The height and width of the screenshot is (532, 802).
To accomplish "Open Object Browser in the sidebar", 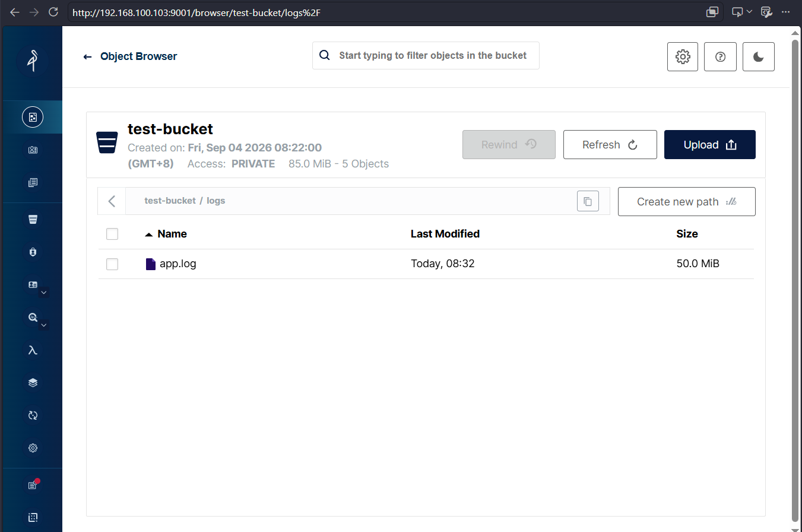I will pyautogui.click(x=33, y=117).
